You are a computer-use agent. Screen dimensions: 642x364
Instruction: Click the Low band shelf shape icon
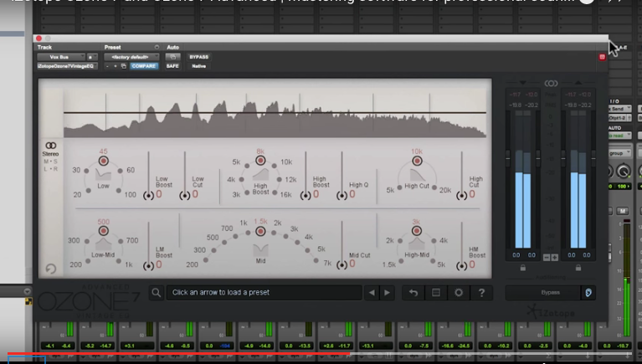coord(103,174)
